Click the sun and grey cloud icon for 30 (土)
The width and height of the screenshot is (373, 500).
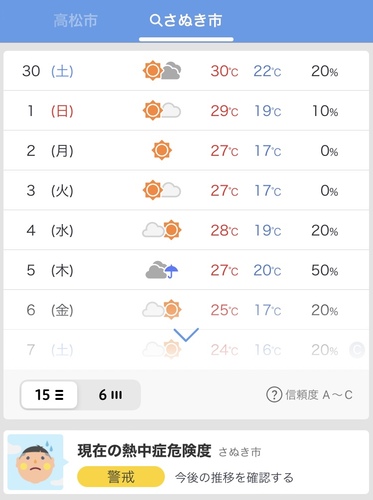click(162, 71)
